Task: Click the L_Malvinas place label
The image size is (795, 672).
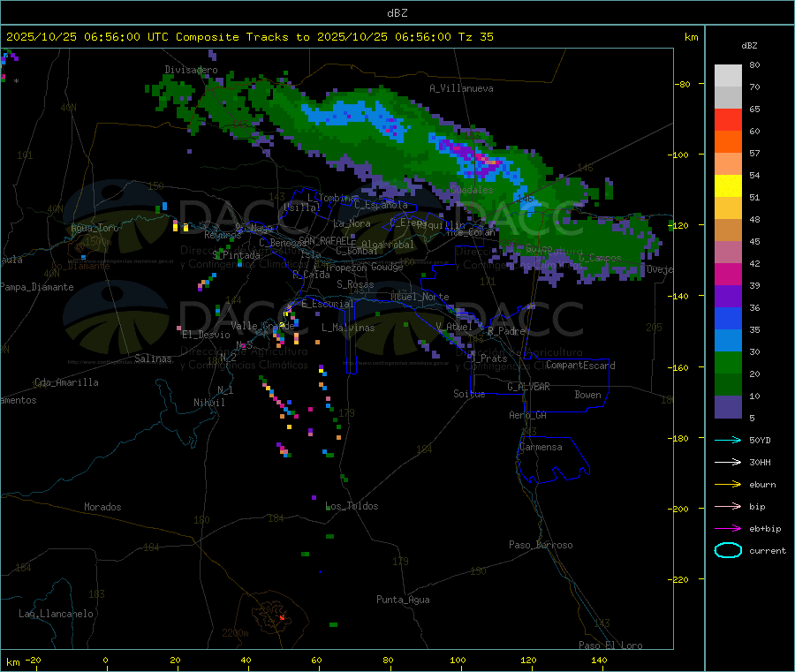Action: coord(348,328)
